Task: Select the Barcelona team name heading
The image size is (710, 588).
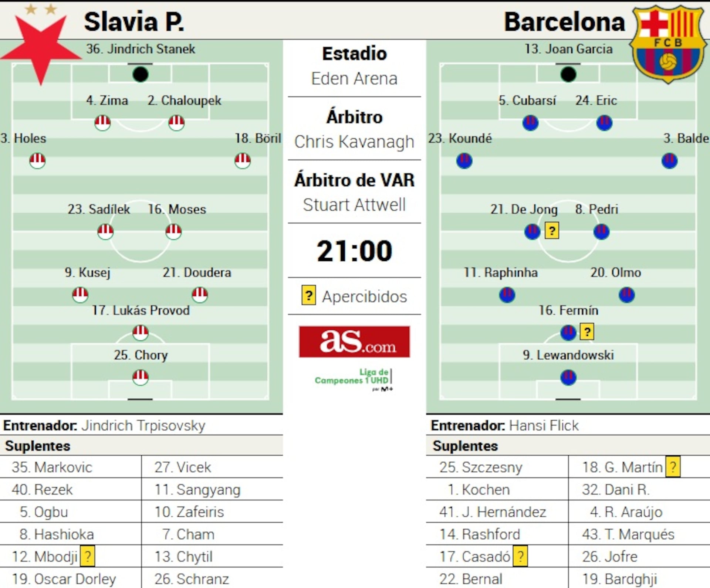Action: (564, 22)
